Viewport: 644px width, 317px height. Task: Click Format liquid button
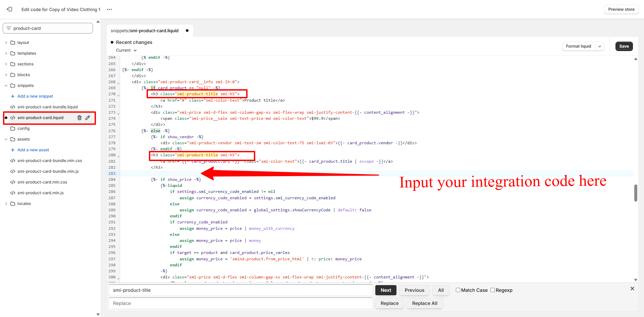click(579, 46)
